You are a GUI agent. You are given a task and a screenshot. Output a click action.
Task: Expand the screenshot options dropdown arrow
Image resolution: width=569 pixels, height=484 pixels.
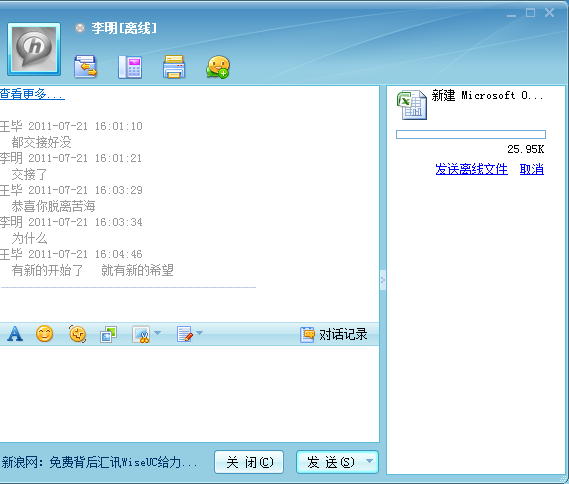tap(157, 333)
